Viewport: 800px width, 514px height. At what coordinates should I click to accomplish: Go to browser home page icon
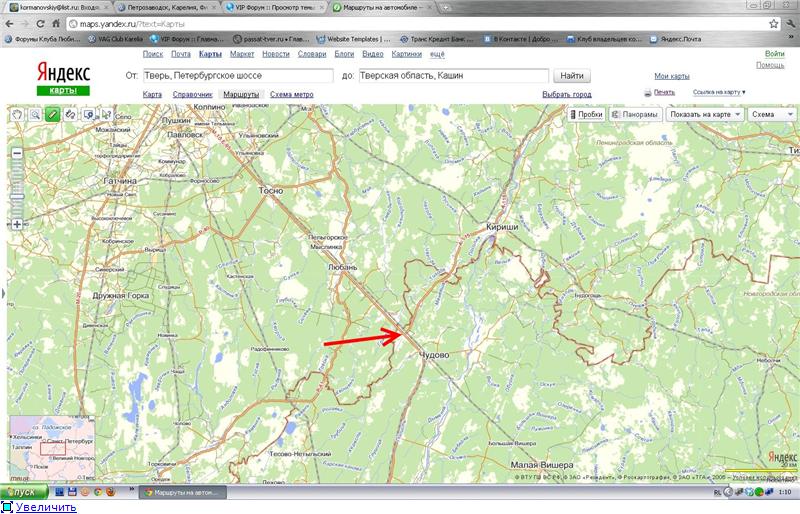pyautogui.click(x=56, y=24)
